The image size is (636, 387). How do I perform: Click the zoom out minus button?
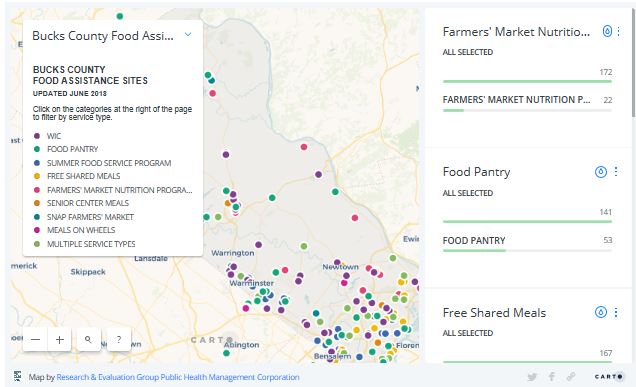point(36,340)
